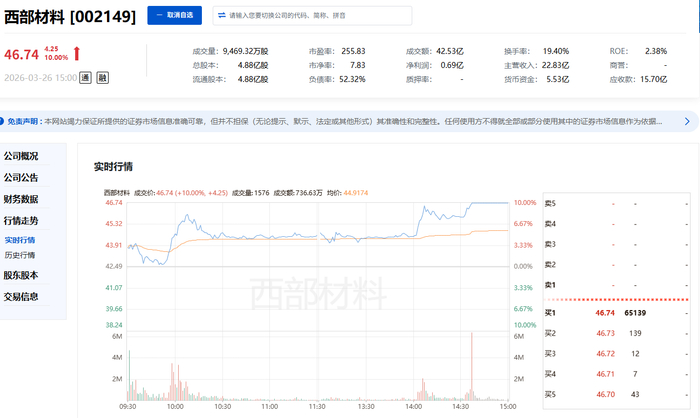Click the switch-company arrows icon
Screen dimensions: 700x418
coord(221,15)
